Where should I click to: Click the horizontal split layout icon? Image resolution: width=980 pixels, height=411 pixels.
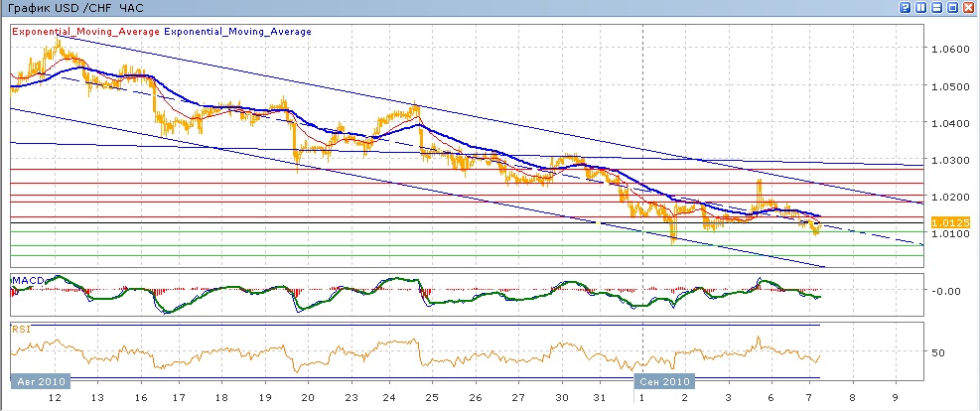tap(936, 7)
